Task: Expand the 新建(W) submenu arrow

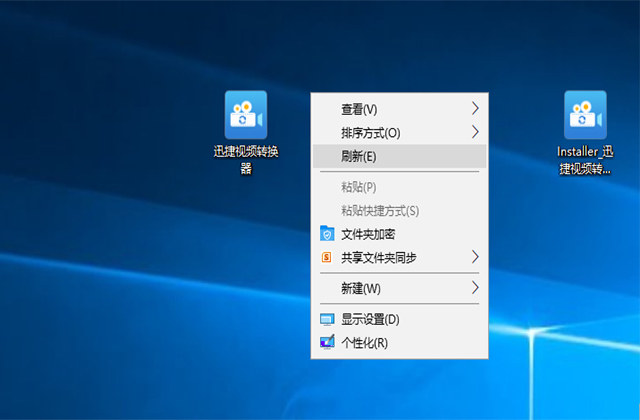Action: (475, 288)
